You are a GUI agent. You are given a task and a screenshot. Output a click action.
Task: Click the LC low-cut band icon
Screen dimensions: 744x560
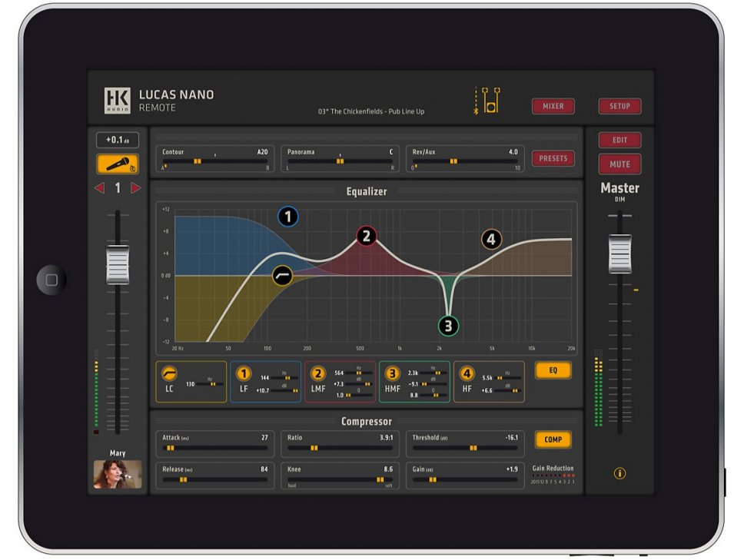click(x=169, y=374)
